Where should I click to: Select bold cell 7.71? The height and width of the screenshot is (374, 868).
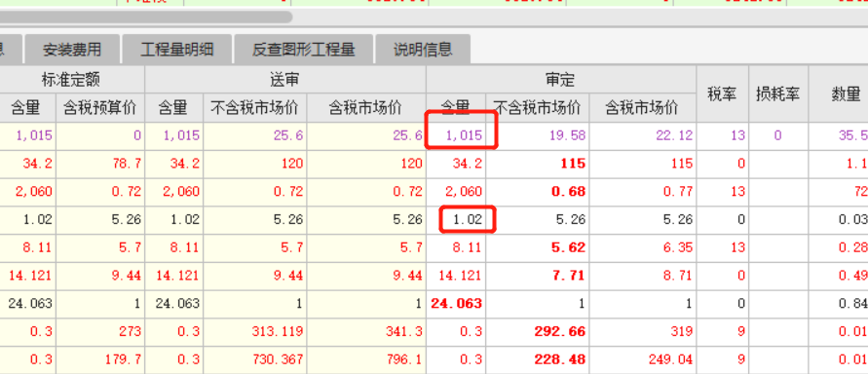(537, 276)
